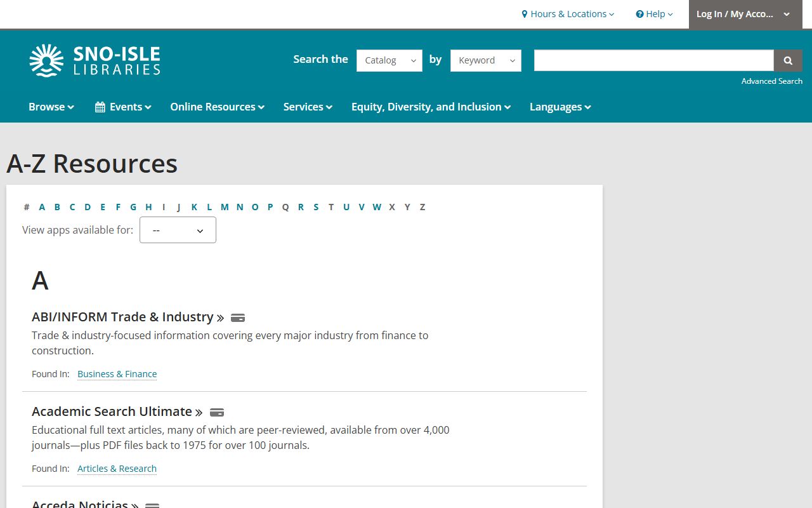The image size is (812, 508).
Task: Jump to letter B in index
Action: [57, 207]
